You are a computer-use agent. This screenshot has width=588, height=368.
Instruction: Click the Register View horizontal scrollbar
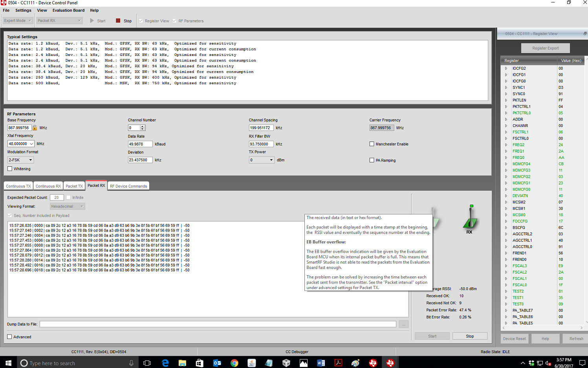pos(543,328)
